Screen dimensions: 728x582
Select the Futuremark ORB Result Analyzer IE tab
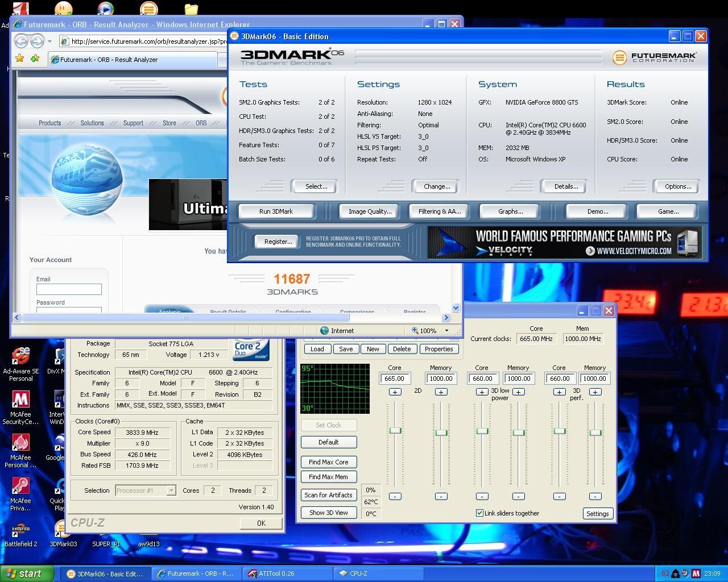(x=133, y=60)
